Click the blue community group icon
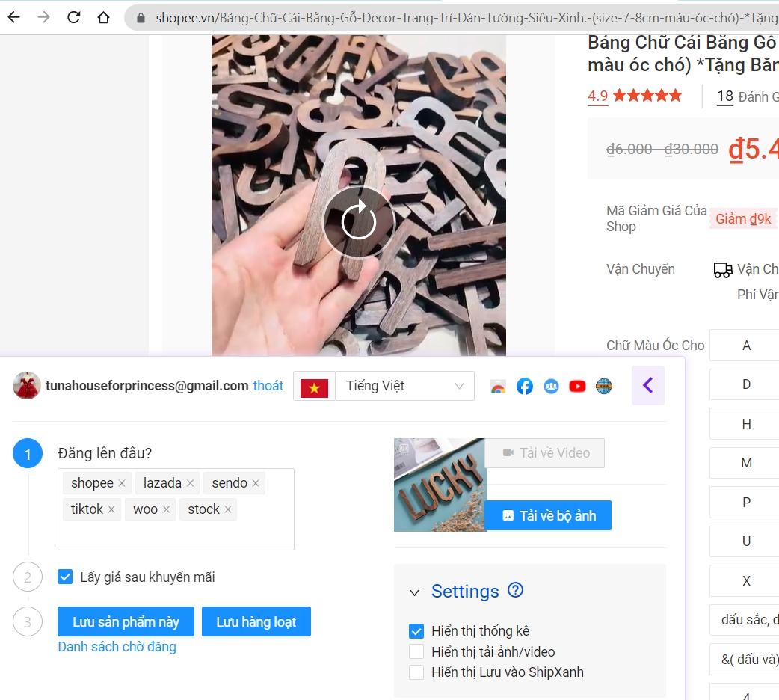The height and width of the screenshot is (700, 779). tap(551, 387)
